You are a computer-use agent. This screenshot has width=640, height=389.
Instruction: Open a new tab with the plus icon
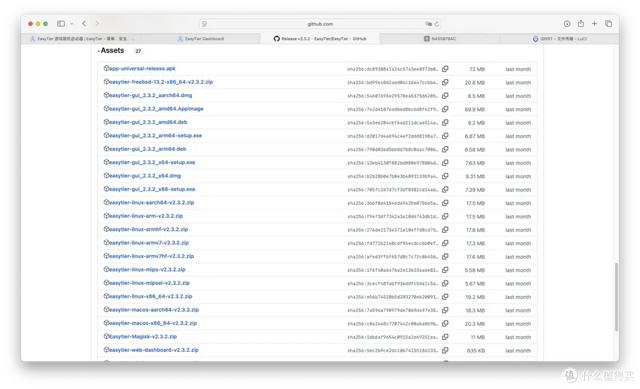tap(594, 24)
